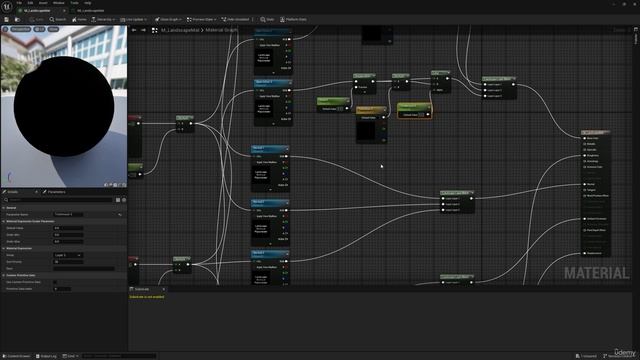Open the Help menu
The height and width of the screenshot is (360, 640).
pyautogui.click(x=88, y=3)
